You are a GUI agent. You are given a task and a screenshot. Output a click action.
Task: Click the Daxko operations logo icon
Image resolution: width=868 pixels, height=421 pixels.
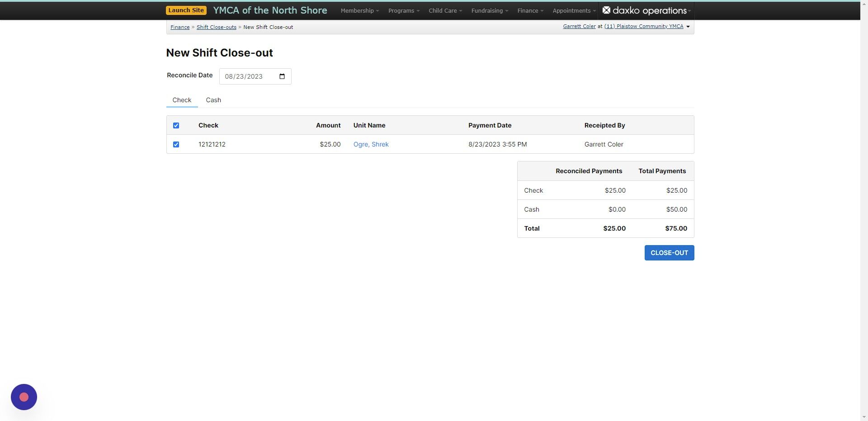click(606, 10)
